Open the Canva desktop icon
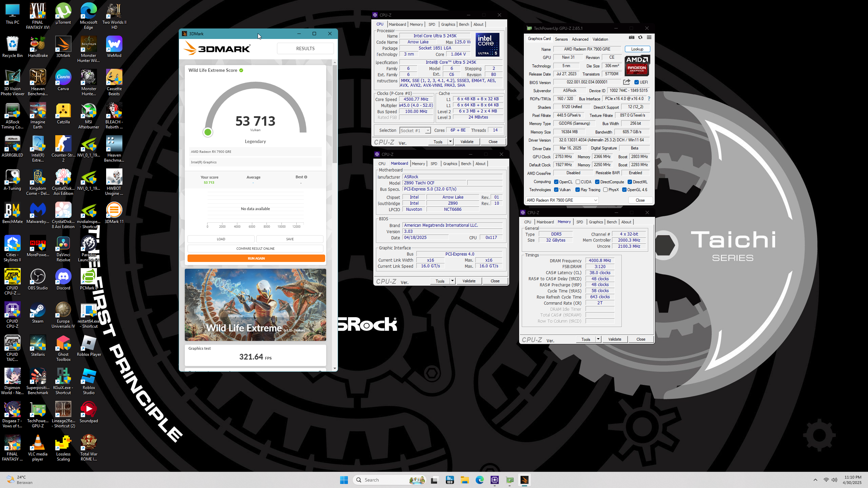The height and width of the screenshot is (488, 868). coord(63,80)
